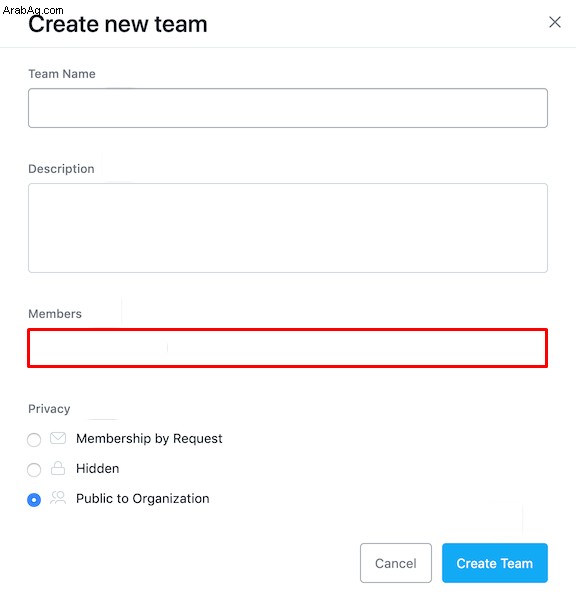Cancel team creation
The height and width of the screenshot is (611, 576).
[396, 563]
